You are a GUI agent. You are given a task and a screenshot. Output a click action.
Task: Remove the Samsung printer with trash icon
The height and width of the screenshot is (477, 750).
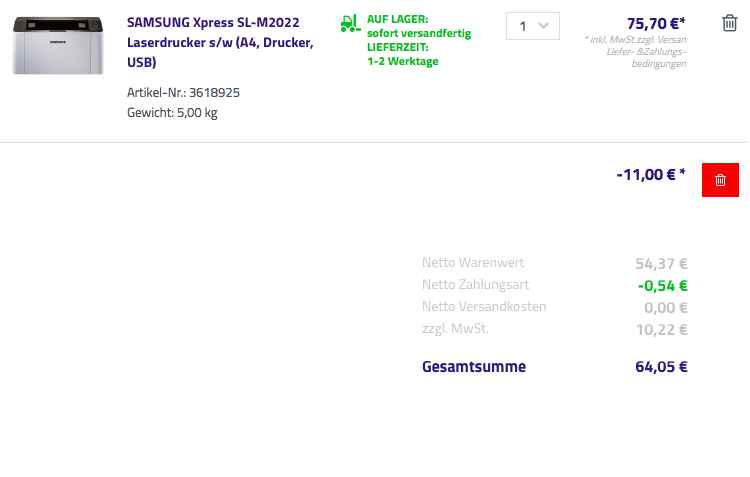[x=729, y=23]
